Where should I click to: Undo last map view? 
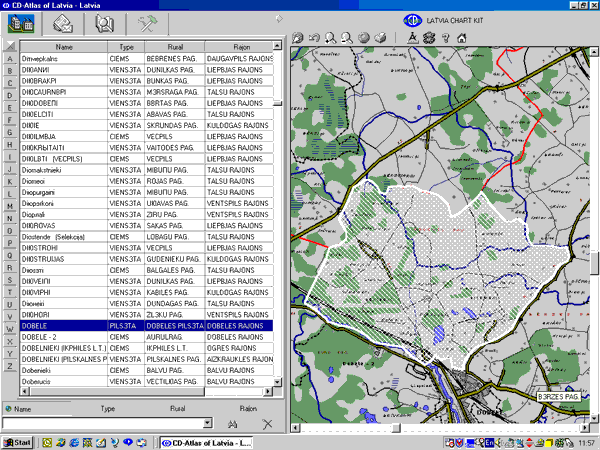[x=314, y=38]
